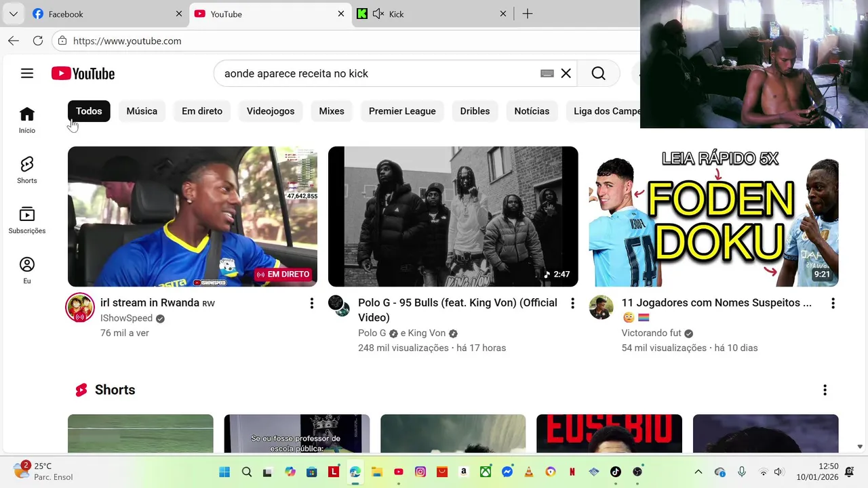Go back with the browser back arrow

[x=14, y=41]
